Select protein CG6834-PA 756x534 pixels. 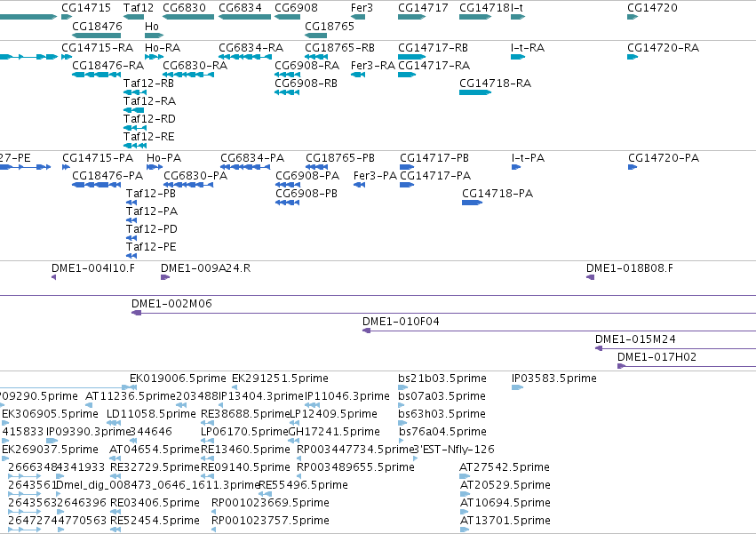(x=252, y=158)
